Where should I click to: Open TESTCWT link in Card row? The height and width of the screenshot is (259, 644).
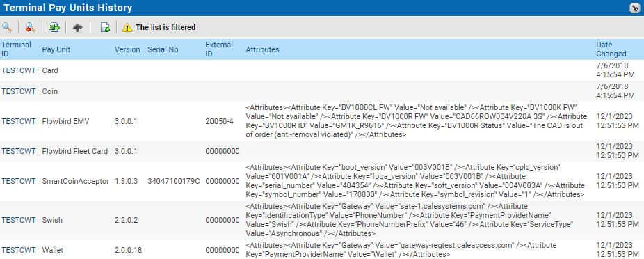(19, 71)
